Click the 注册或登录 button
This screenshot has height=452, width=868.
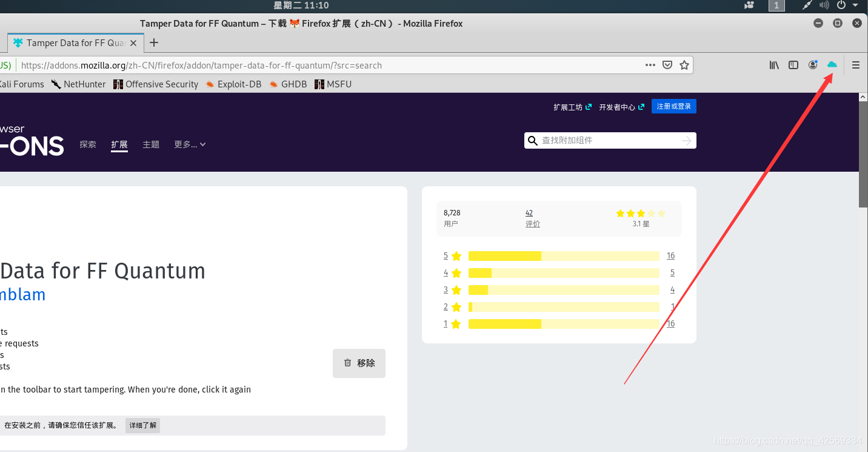click(x=674, y=106)
